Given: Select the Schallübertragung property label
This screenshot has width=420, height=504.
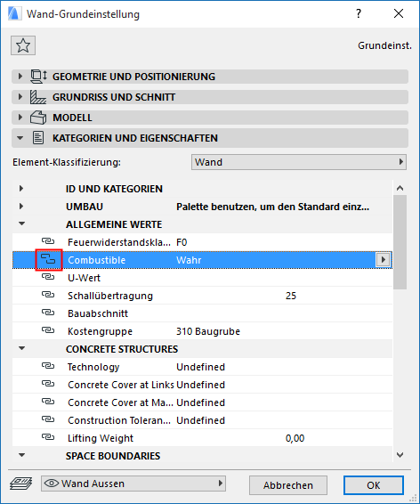Looking at the screenshot, I should (x=110, y=296).
